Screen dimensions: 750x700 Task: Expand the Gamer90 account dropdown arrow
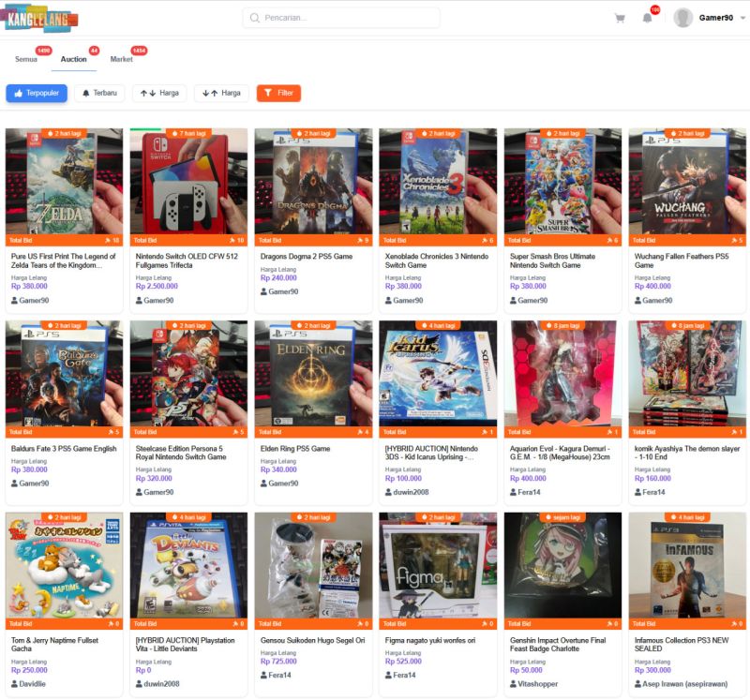(742, 18)
